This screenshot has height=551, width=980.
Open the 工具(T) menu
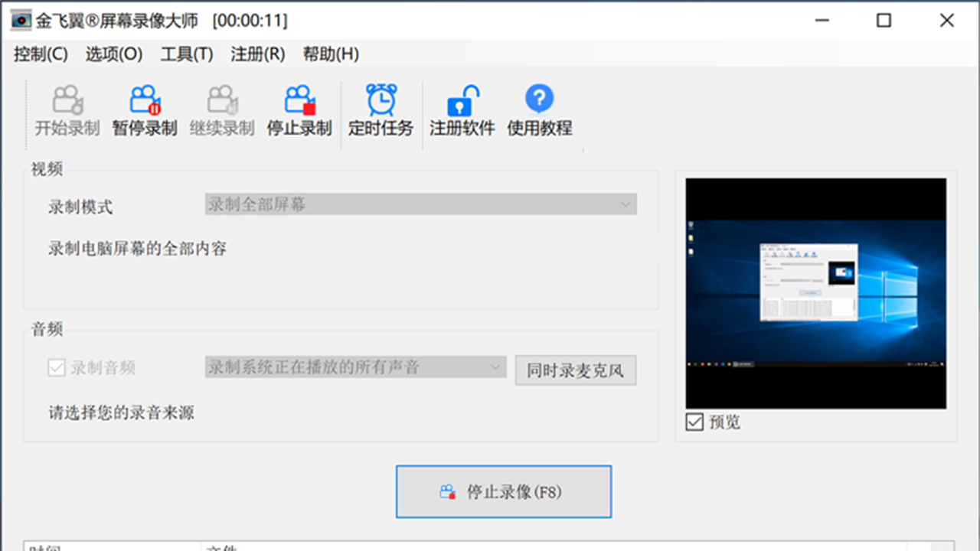[187, 54]
